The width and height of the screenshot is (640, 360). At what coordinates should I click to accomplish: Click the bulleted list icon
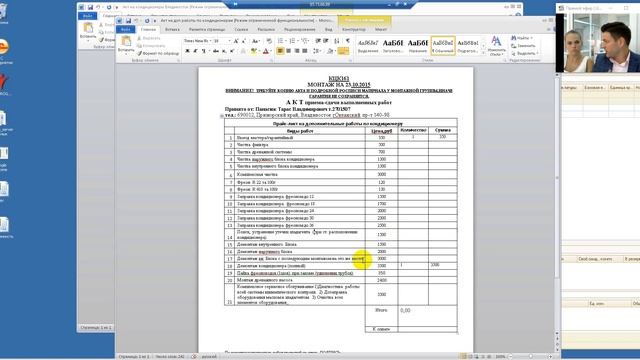point(281,41)
